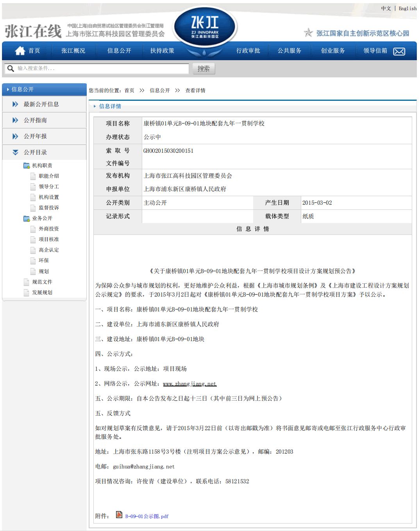This screenshot has width=420, height=531.
Task: Click the 机构职责 folder icon
Action: (x=27, y=166)
